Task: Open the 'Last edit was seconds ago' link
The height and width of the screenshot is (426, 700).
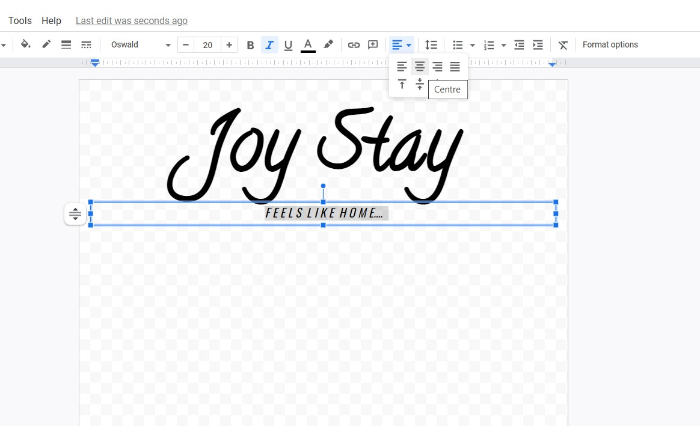Action: click(x=131, y=20)
